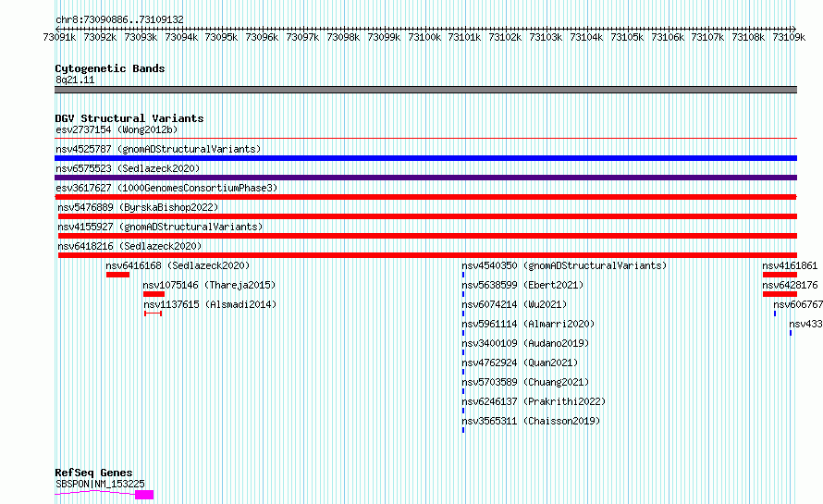823x504 pixels.
Task: Click the 73105k ruler tick label
Action: [x=627, y=37]
